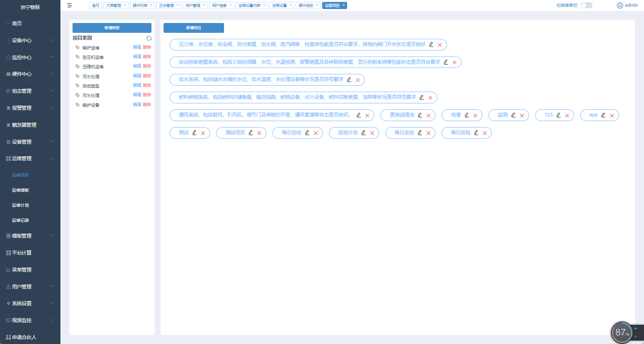This screenshot has height=344, width=644.
Task: Click the edit pencil on 巡检计划 tag
Action: tap(363, 133)
